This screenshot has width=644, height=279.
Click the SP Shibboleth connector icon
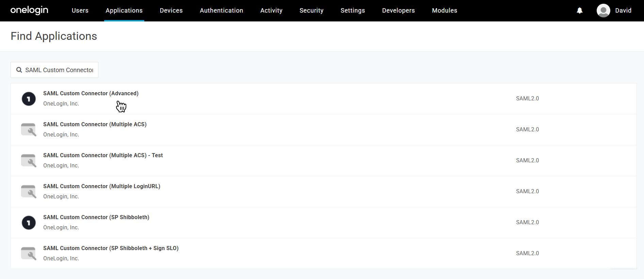point(29,223)
